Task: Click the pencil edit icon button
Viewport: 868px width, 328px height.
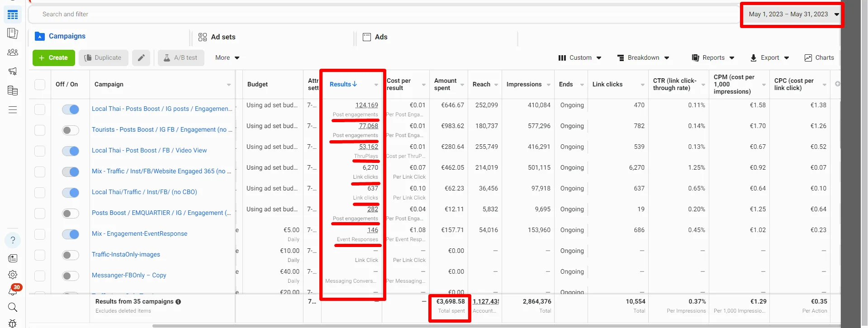Action: [141, 58]
